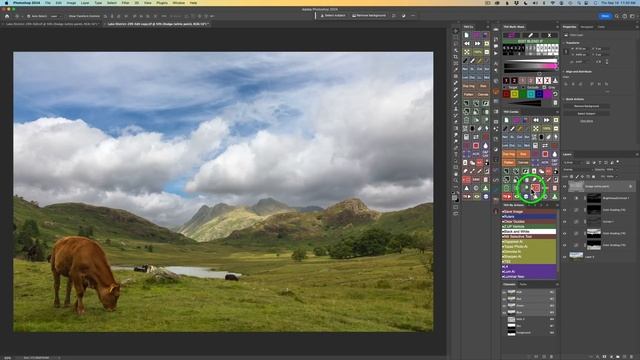Delete layer with Layers panel trash icon
The height and width of the screenshot is (360, 640).
click(631, 356)
